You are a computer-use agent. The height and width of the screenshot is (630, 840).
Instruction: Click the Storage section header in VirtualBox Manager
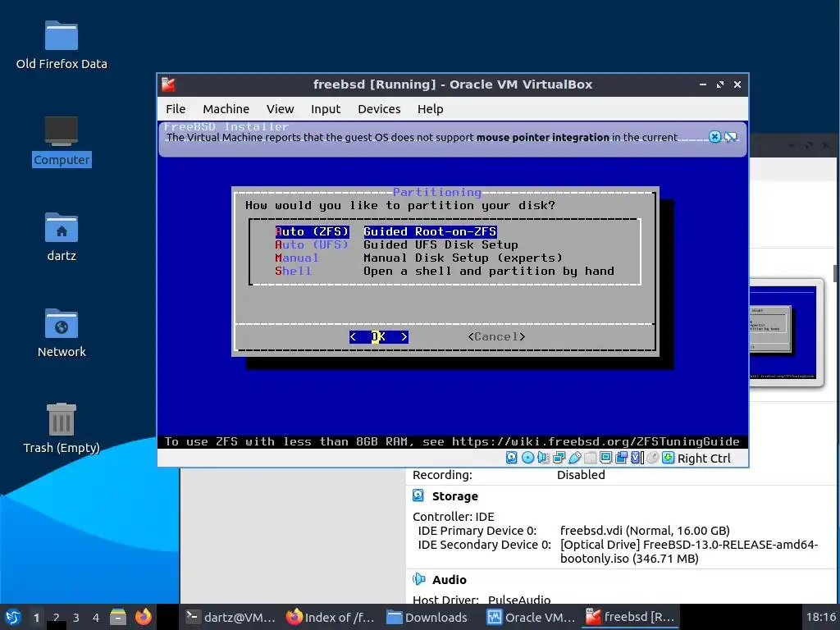click(454, 496)
